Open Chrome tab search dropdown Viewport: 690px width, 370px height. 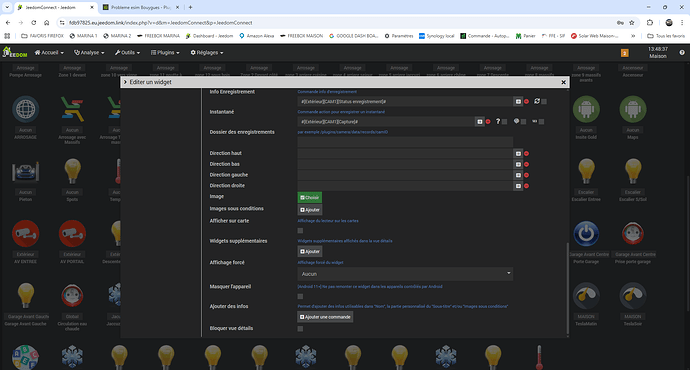(x=7, y=7)
